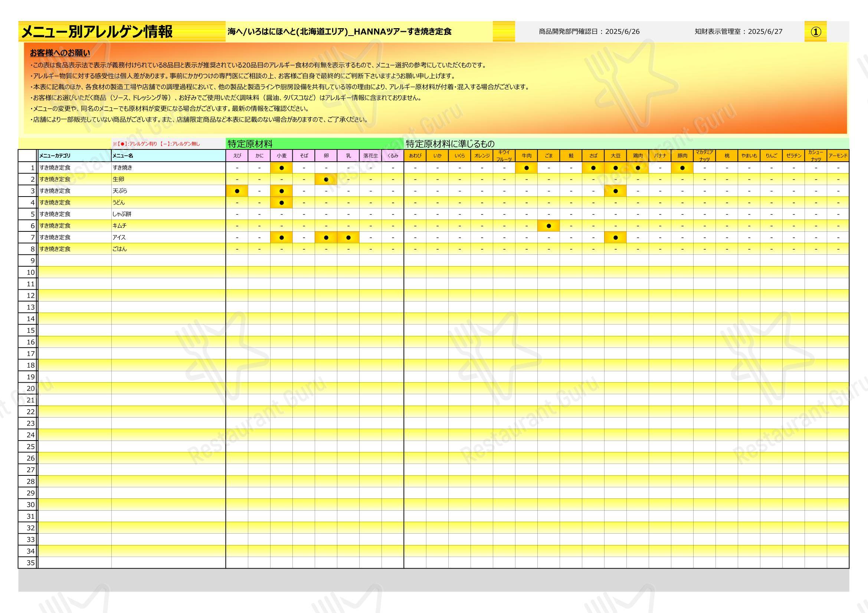Click the りんご column header
Image resolution: width=868 pixels, height=613 pixels.
[x=772, y=156]
